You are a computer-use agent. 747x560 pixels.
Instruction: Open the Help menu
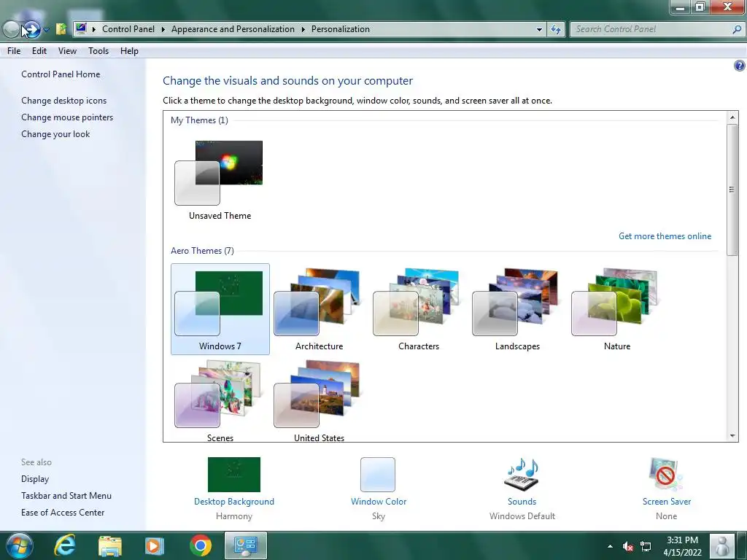(x=129, y=51)
